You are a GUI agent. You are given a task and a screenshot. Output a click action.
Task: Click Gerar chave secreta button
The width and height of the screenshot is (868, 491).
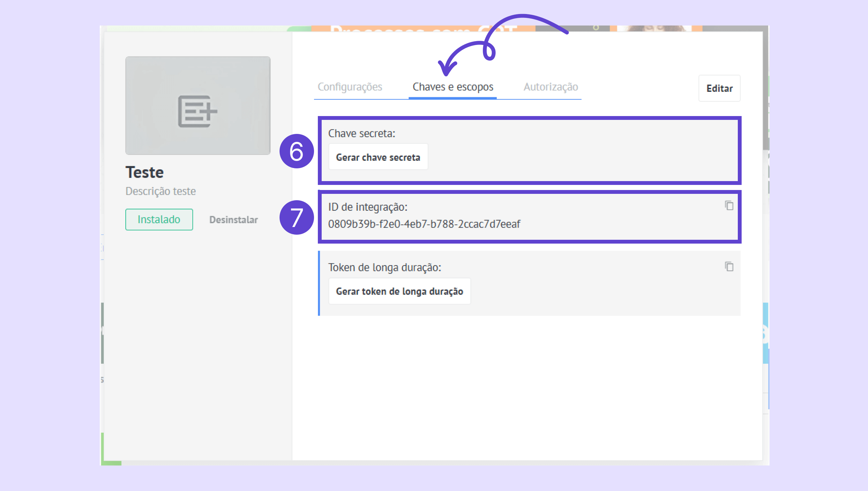[x=378, y=157]
